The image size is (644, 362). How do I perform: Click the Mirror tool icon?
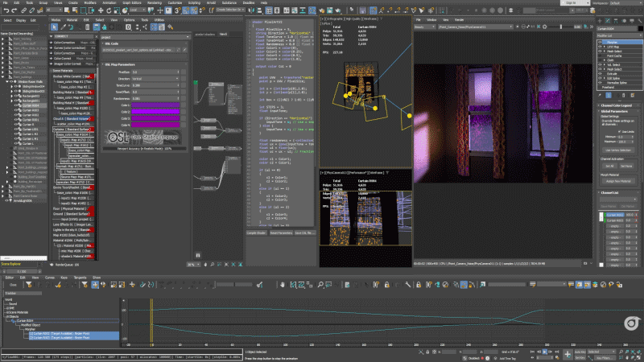(x=251, y=10)
